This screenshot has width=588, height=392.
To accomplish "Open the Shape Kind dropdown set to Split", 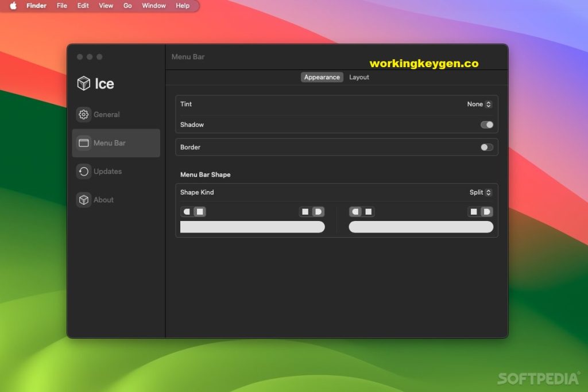I will (480, 192).
